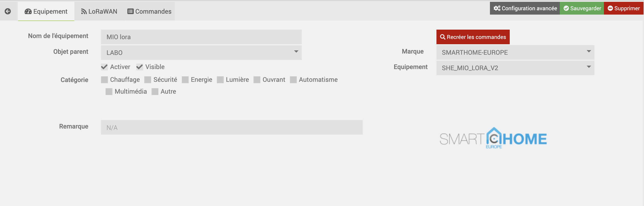
Task: Click the Remarque text field
Action: tap(231, 127)
